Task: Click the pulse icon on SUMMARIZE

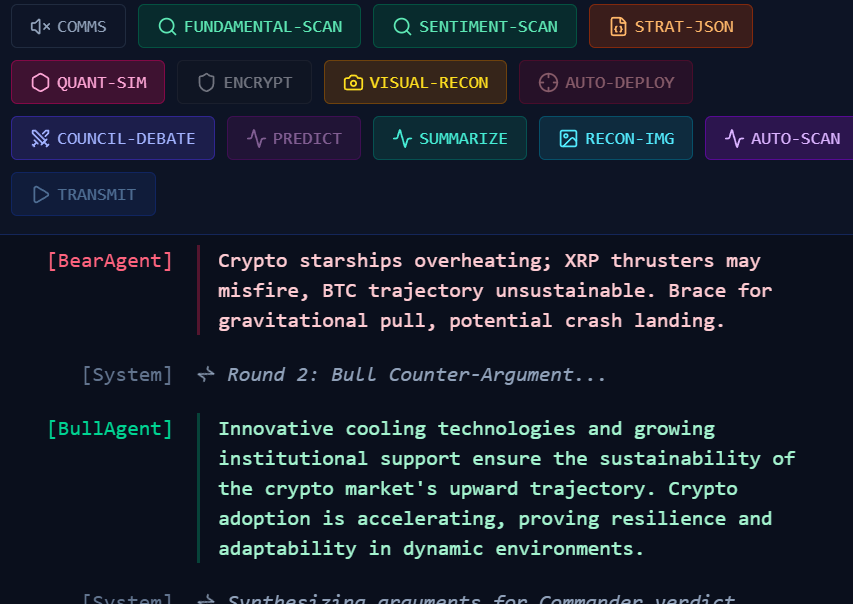Action: (402, 139)
